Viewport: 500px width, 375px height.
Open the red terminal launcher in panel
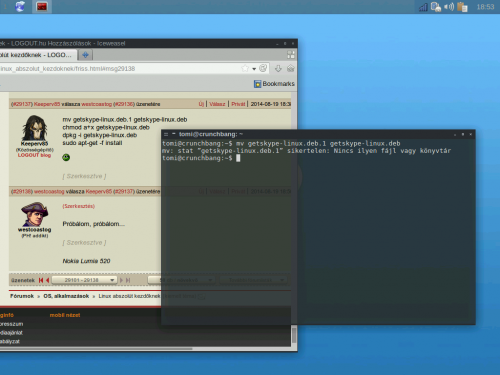point(42,6)
